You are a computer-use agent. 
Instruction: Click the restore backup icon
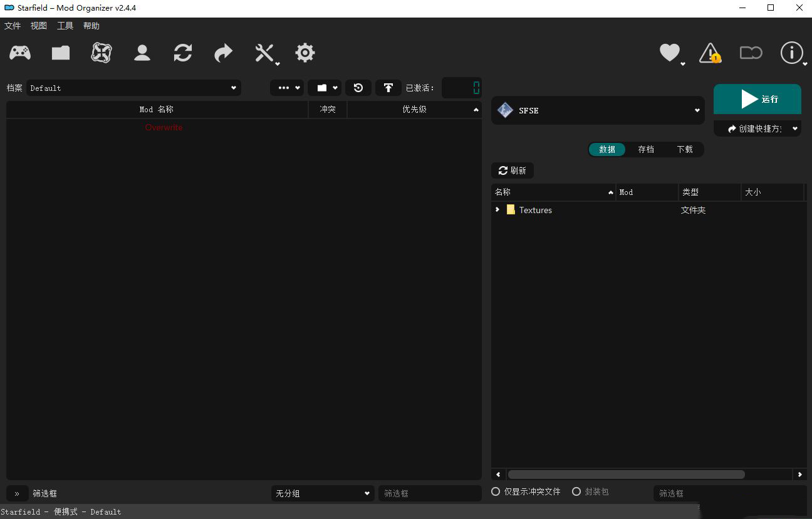click(x=358, y=88)
